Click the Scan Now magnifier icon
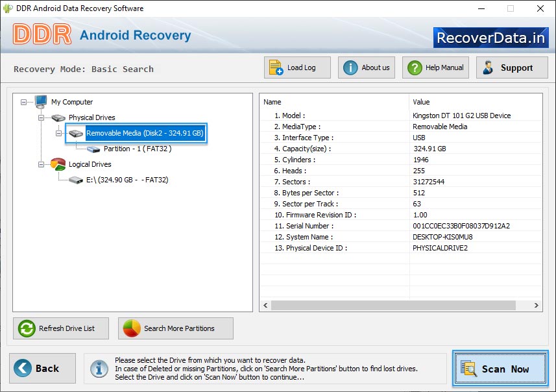 pyautogui.click(x=468, y=368)
